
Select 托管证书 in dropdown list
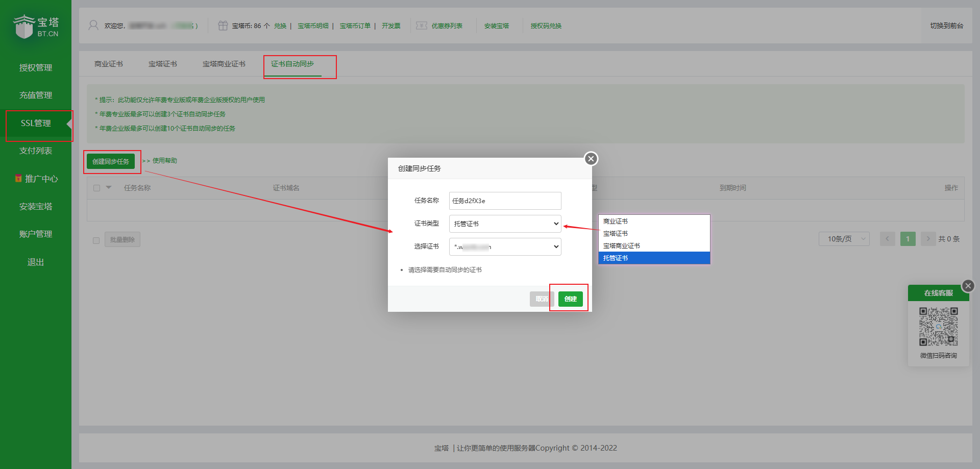[x=654, y=258]
